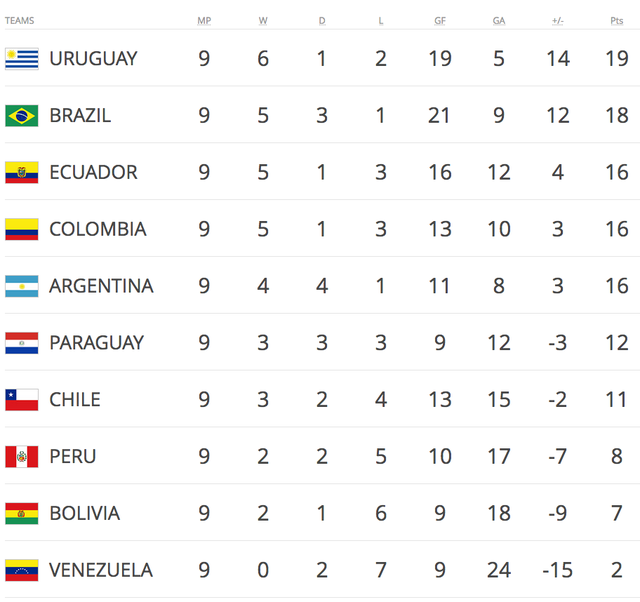Select the Peru flag icon

click(22, 457)
